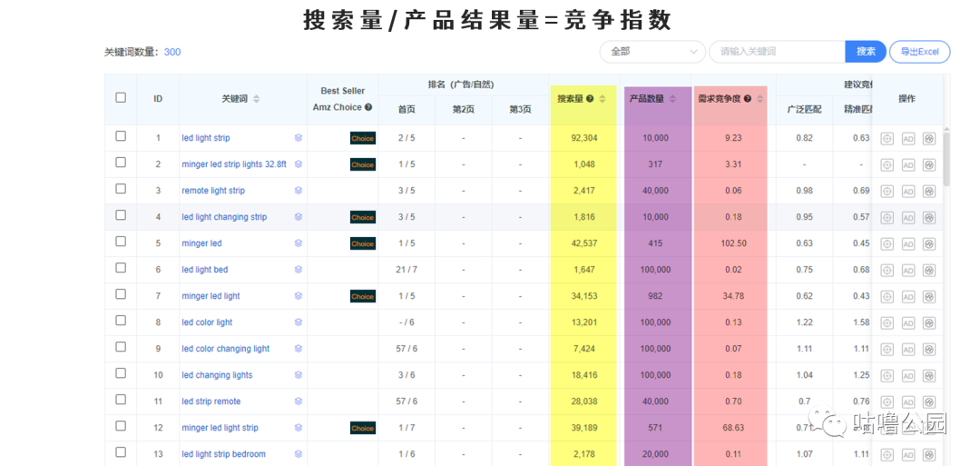Click the AD icon for led light strip

click(x=908, y=138)
